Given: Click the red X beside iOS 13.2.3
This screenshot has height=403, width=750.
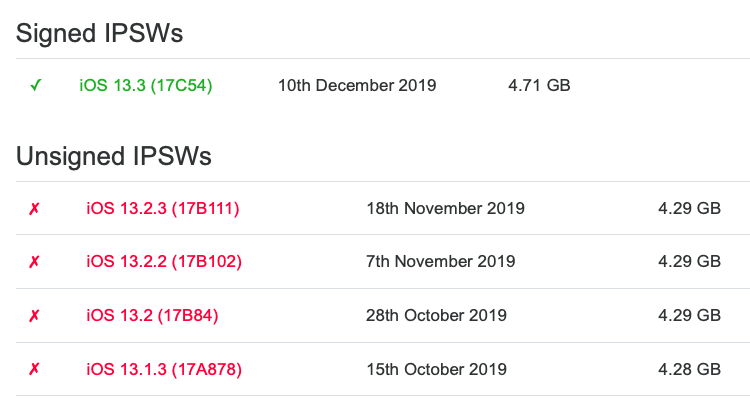Looking at the screenshot, I should tap(35, 209).
